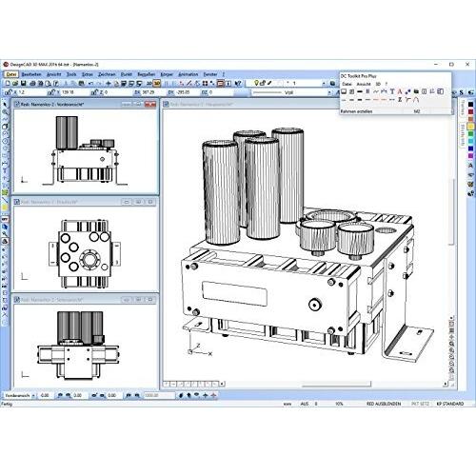This screenshot has width=476, height=476.
Task: Open the Ansicht menu in main menu bar
Action: click(x=53, y=74)
